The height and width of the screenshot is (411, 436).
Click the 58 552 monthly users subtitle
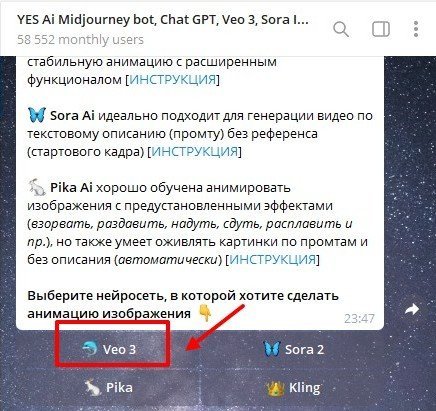tap(80, 40)
